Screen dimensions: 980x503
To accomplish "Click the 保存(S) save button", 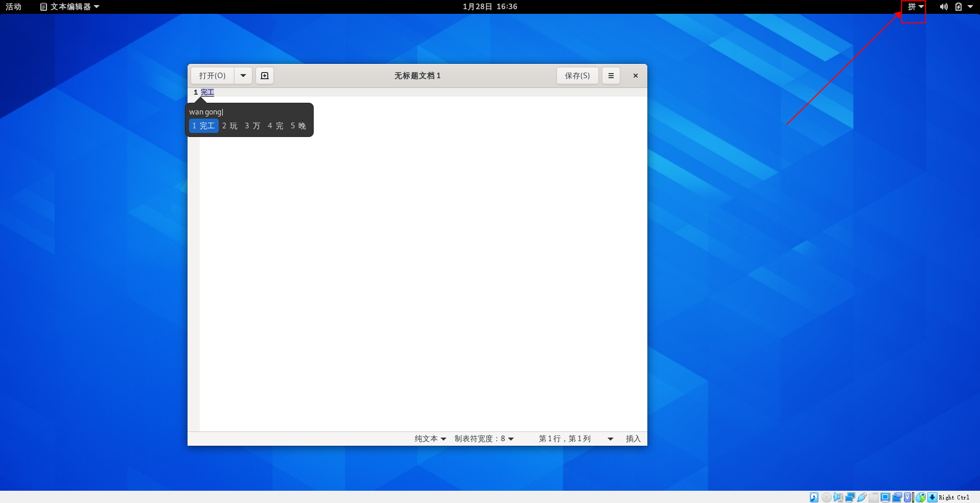I will pos(577,75).
